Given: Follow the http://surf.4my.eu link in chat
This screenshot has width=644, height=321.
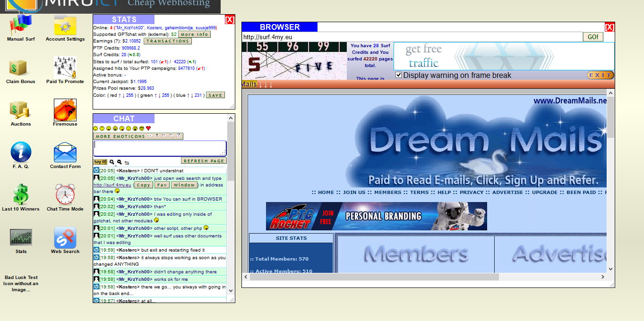Looking at the screenshot, I should [x=112, y=185].
